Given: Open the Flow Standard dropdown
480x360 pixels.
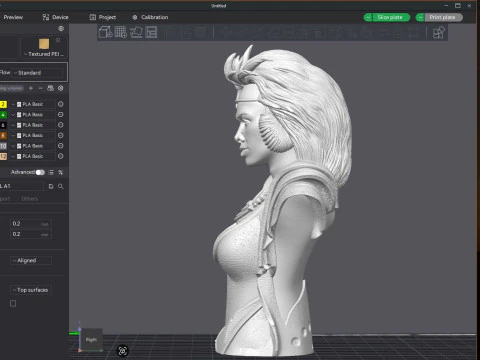Looking at the screenshot, I should pyautogui.click(x=38, y=73).
